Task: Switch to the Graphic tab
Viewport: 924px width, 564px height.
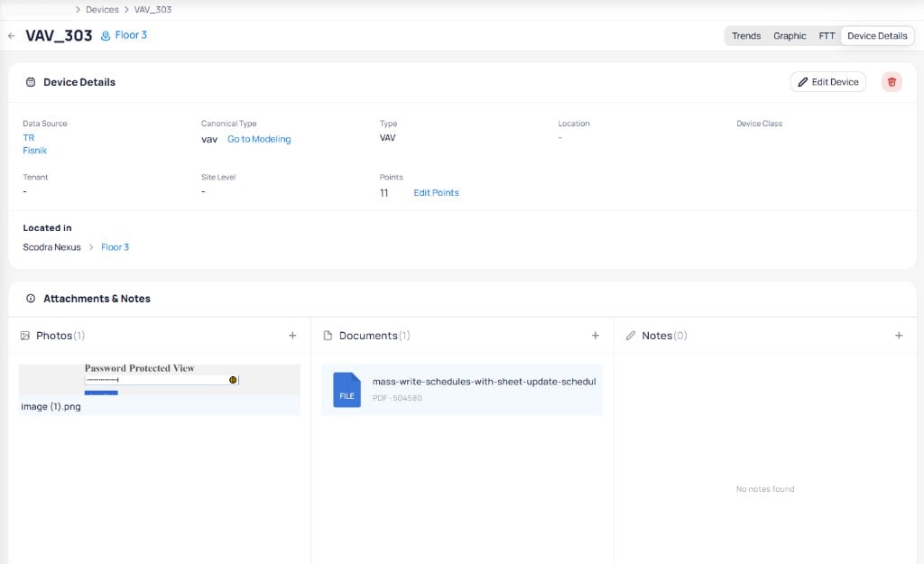Action: pyautogui.click(x=790, y=36)
